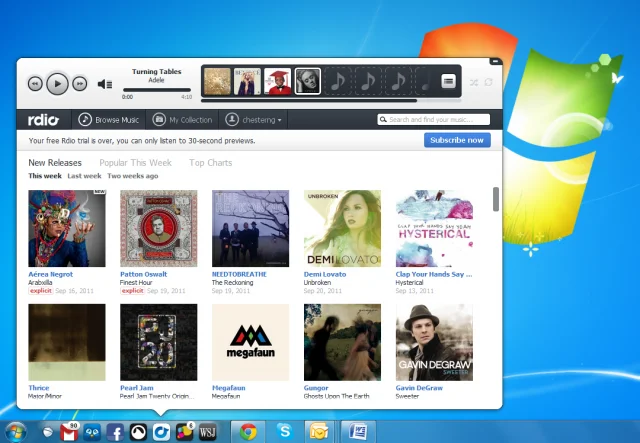Click the music search field
This screenshot has height=443, width=640.
coord(433,119)
